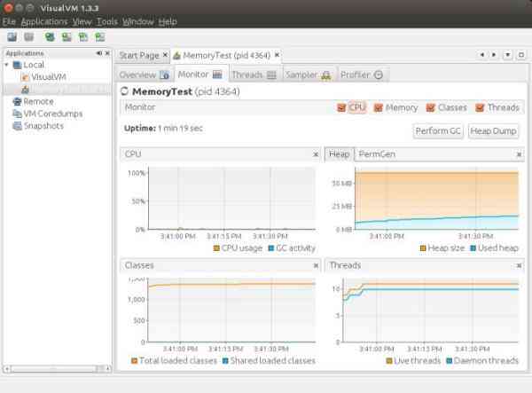The image size is (532, 393).
Task: Click the Uptime value text
Action: click(x=180, y=129)
